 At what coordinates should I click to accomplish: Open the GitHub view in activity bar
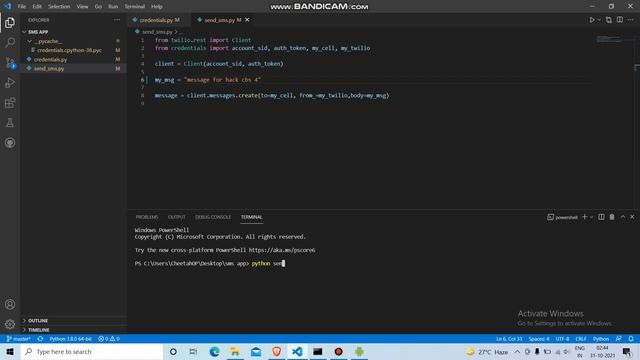pyautogui.click(x=10, y=142)
